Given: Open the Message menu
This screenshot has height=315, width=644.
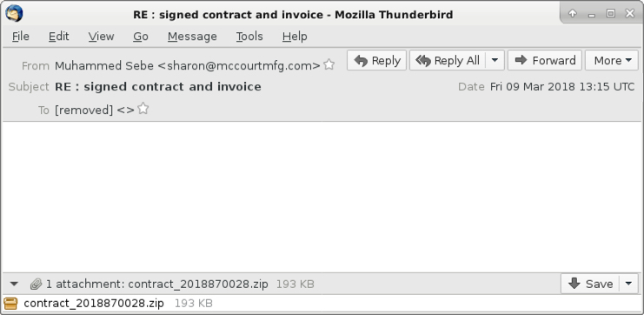Looking at the screenshot, I should 192,37.
